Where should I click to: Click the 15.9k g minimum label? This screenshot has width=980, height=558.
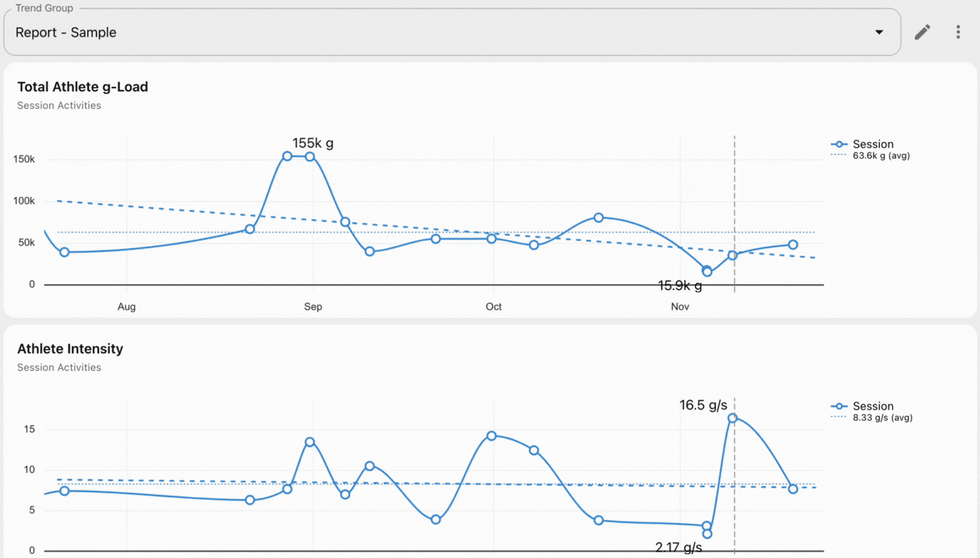(680, 285)
